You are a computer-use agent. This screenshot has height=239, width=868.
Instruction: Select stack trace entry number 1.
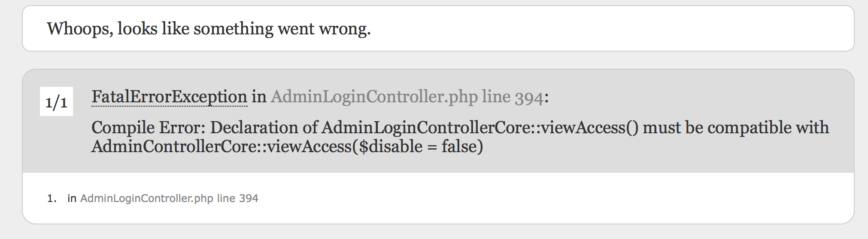click(152, 198)
